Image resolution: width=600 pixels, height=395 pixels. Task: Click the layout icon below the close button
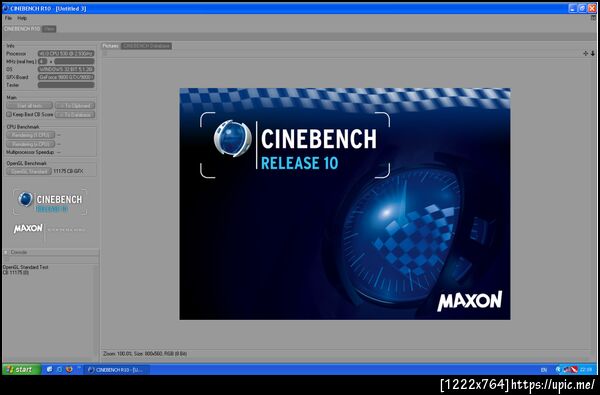(593, 18)
